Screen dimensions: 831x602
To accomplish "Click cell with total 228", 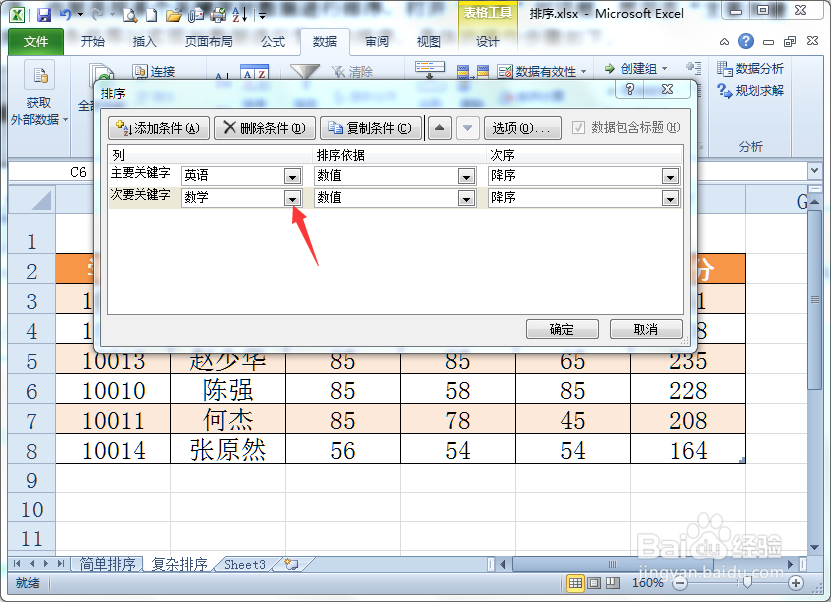I will click(x=688, y=391).
